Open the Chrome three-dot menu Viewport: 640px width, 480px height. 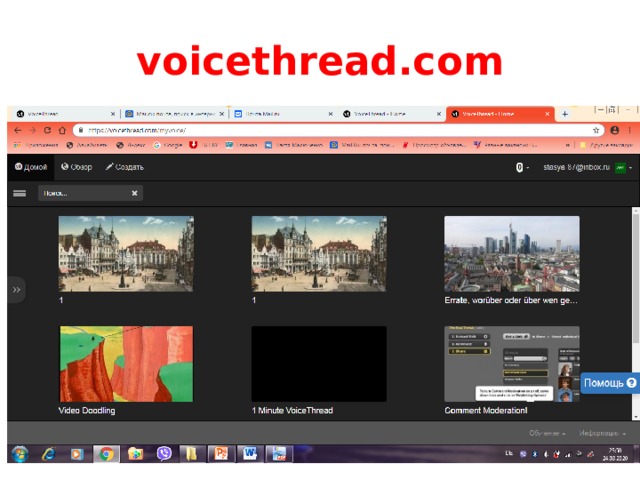pyautogui.click(x=630, y=130)
